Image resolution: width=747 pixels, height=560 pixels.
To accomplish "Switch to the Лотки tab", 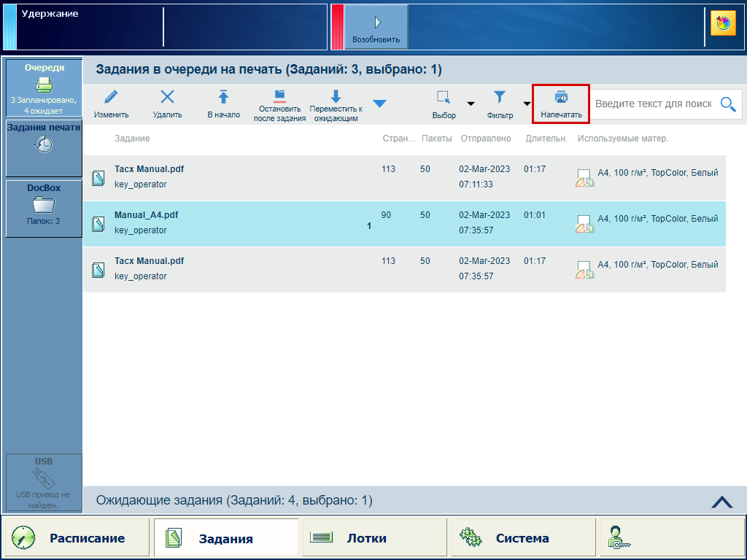I will [374, 538].
